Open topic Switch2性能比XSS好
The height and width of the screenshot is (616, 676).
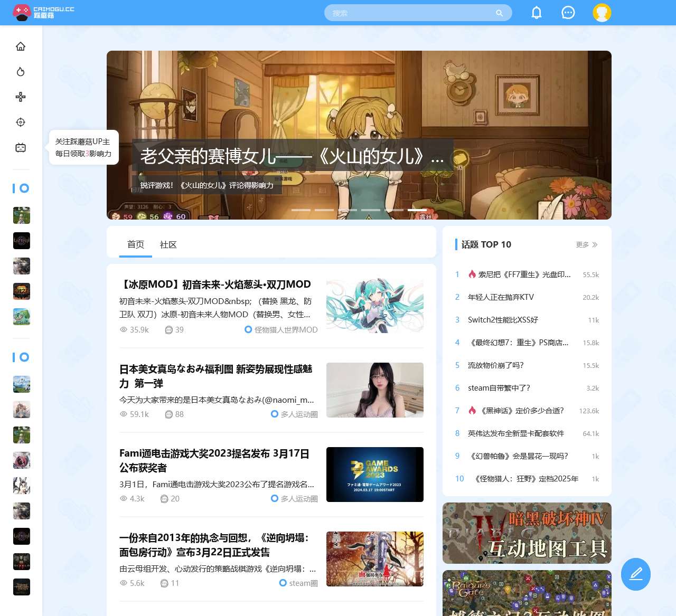503,320
